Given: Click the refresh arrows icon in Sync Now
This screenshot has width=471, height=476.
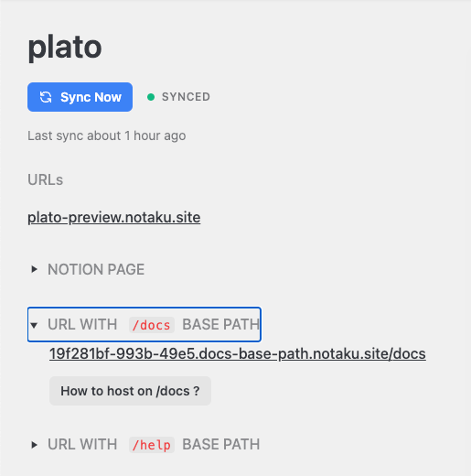Looking at the screenshot, I should 46,97.
